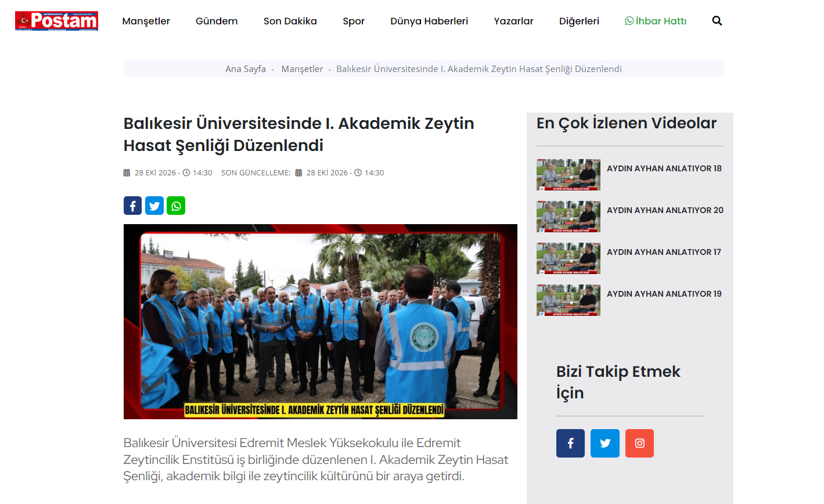The image size is (824, 504).
Task: Expand Diğerleri menu
Action: 579,21
